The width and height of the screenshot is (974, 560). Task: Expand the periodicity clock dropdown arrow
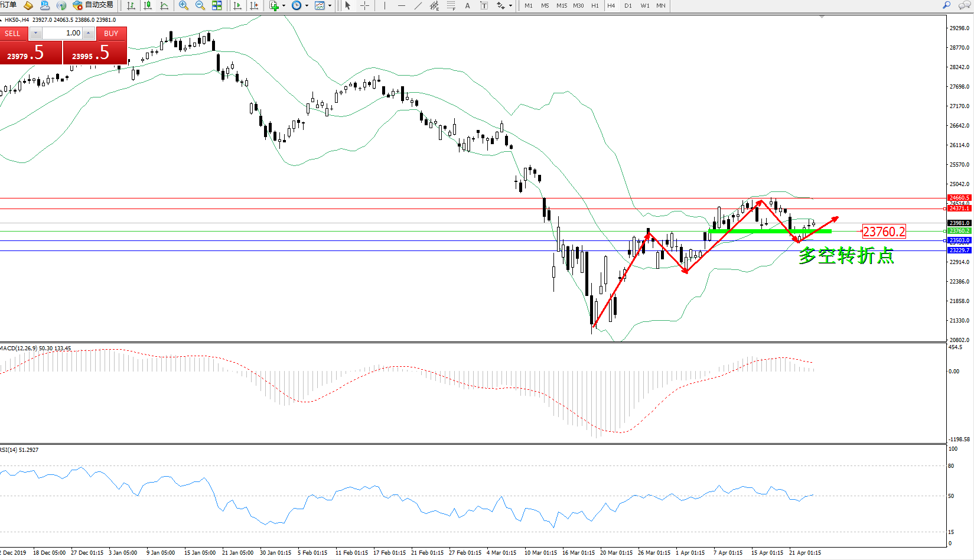coord(307,6)
